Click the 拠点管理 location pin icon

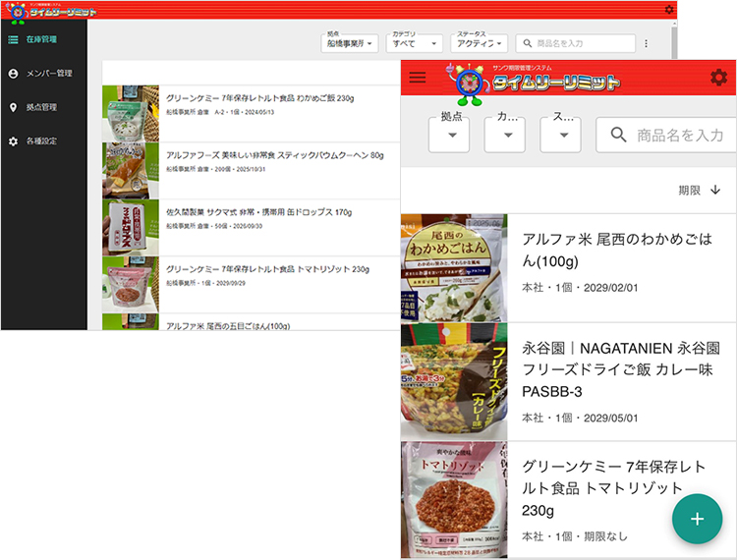point(13,107)
